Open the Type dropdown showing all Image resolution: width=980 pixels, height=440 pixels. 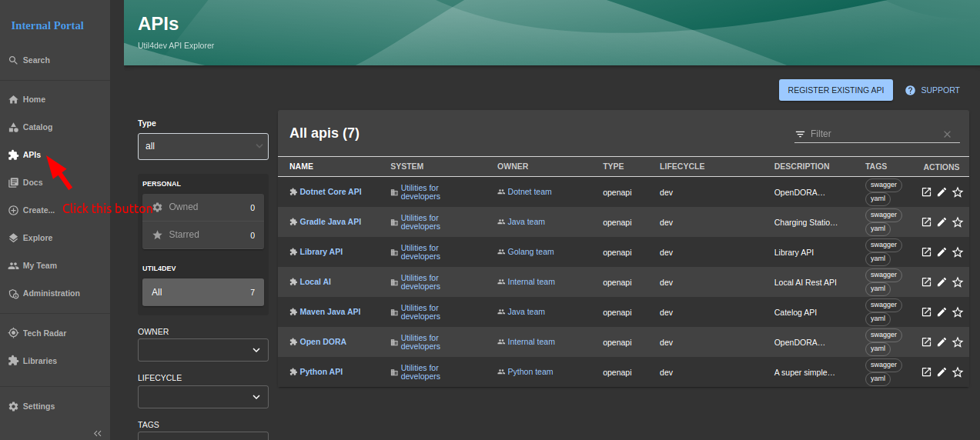[203, 146]
